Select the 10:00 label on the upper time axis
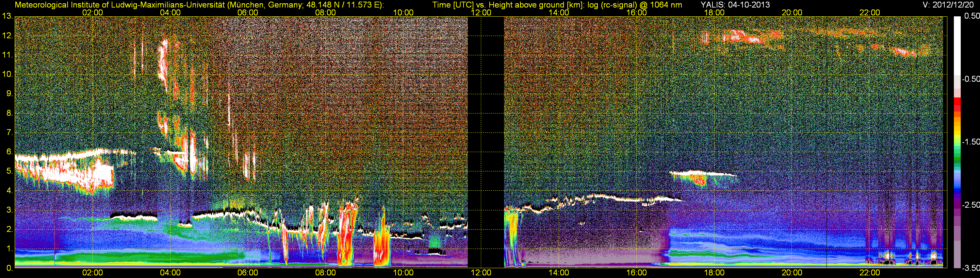 (x=403, y=12)
